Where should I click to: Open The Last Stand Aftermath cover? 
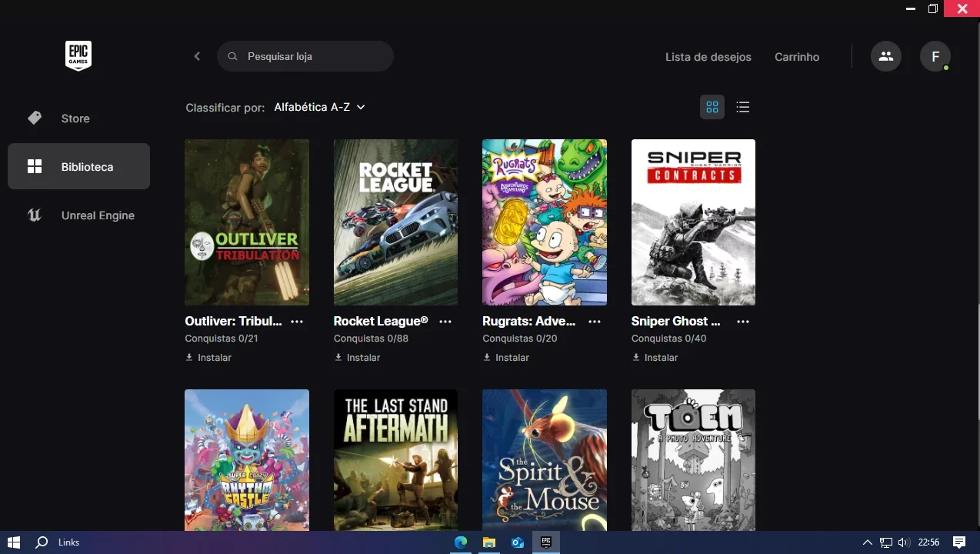pyautogui.click(x=395, y=459)
